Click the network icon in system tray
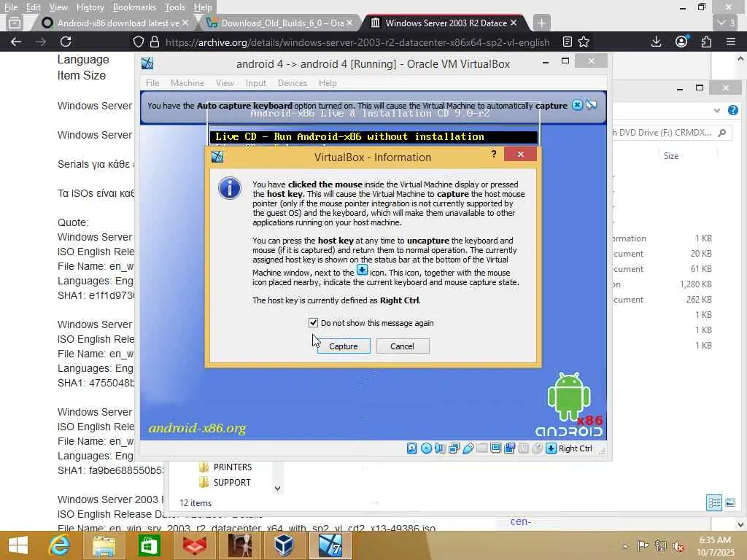The height and width of the screenshot is (560, 747). [x=660, y=545]
